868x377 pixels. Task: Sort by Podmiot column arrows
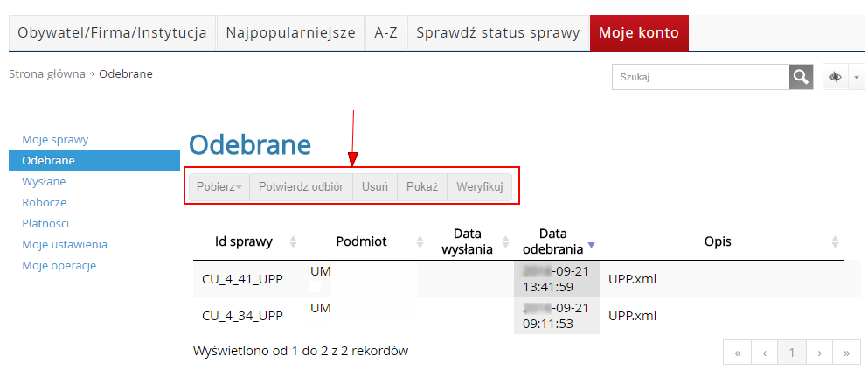pos(420,241)
